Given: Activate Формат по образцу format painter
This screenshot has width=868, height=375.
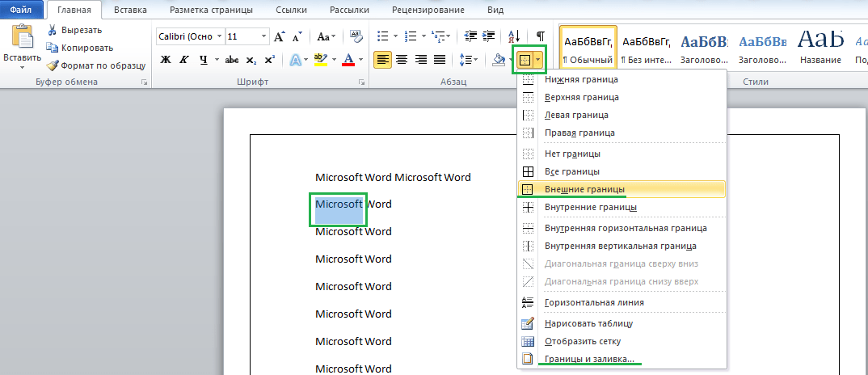Looking at the screenshot, I should [x=96, y=65].
